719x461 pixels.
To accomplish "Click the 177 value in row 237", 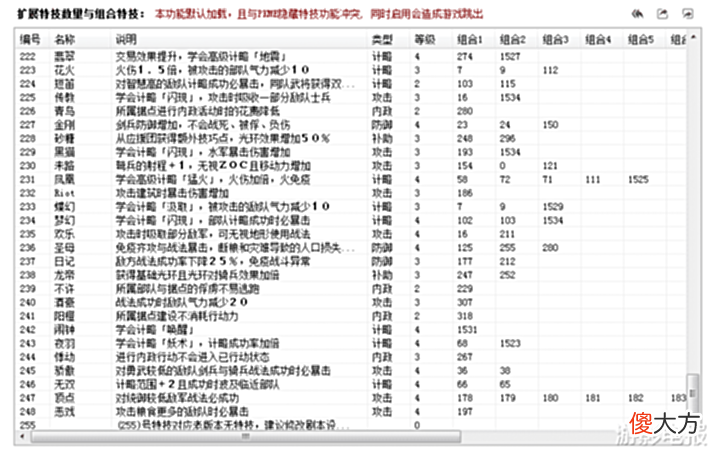I will [x=465, y=261].
